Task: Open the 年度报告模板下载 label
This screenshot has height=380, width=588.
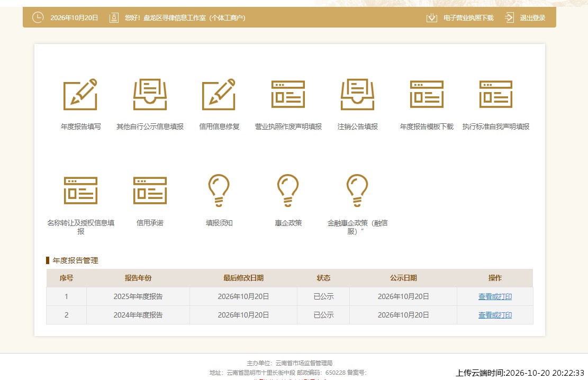Action: tap(427, 127)
